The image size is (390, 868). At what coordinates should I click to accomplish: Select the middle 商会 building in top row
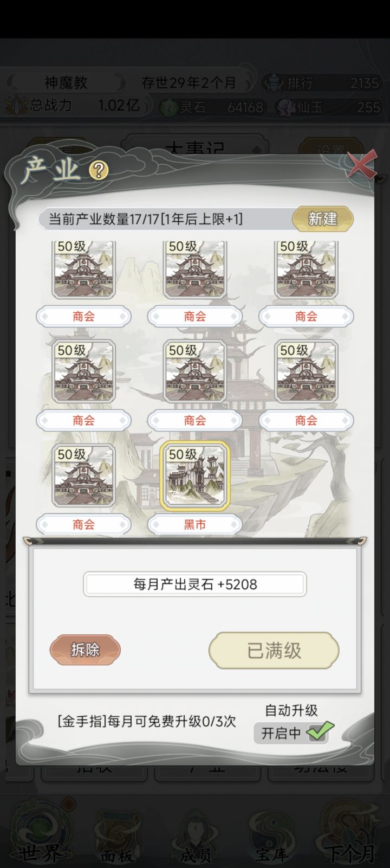pos(195,269)
